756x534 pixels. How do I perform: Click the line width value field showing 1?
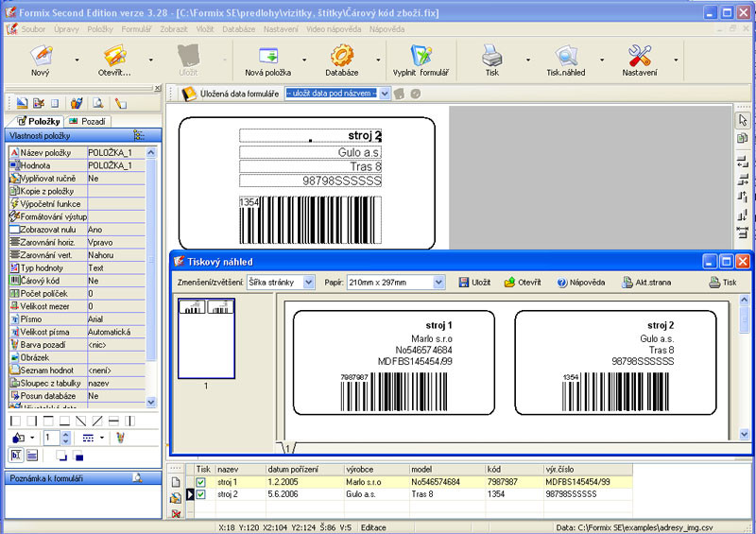[52, 438]
